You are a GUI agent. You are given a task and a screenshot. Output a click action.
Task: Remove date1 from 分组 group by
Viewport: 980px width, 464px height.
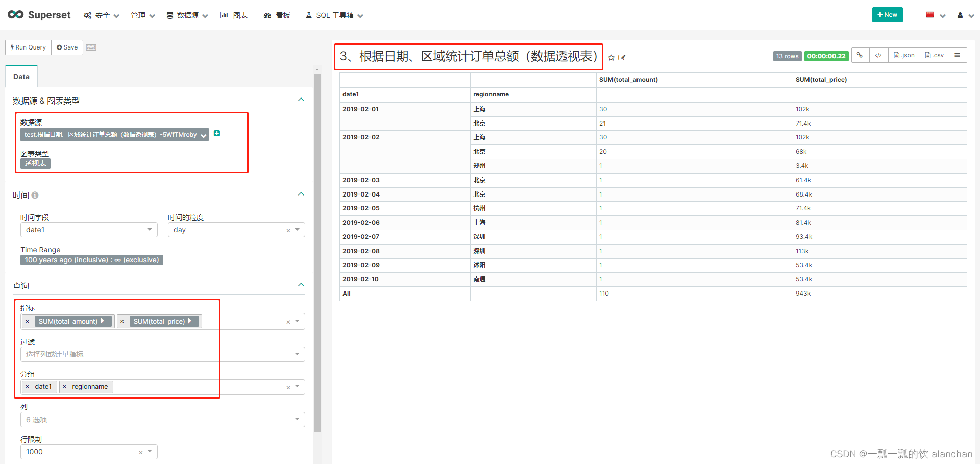pos(28,387)
